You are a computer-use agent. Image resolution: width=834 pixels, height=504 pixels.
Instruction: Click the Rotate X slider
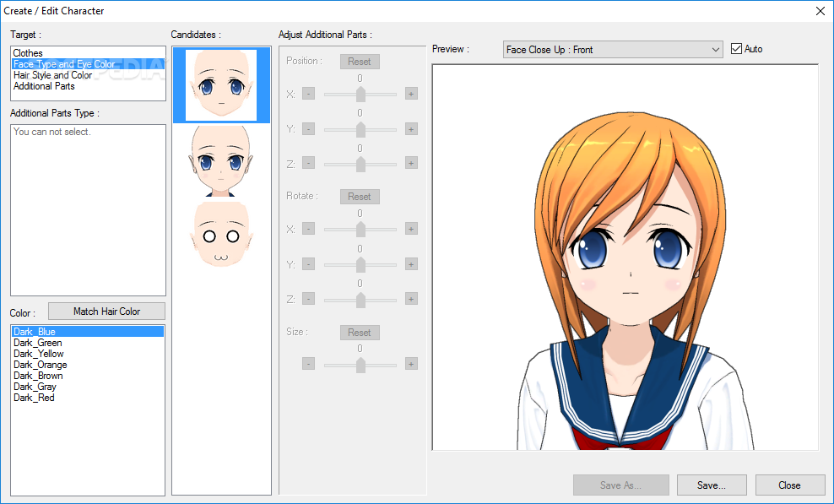pos(360,230)
